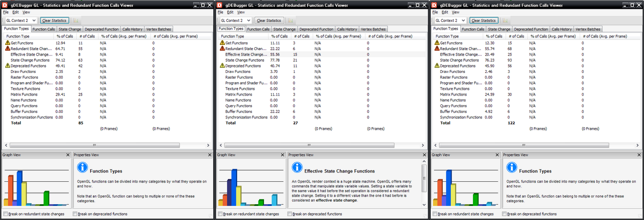
Task: Enable Break on redundant state changes, middle window
Action: click(x=220, y=214)
